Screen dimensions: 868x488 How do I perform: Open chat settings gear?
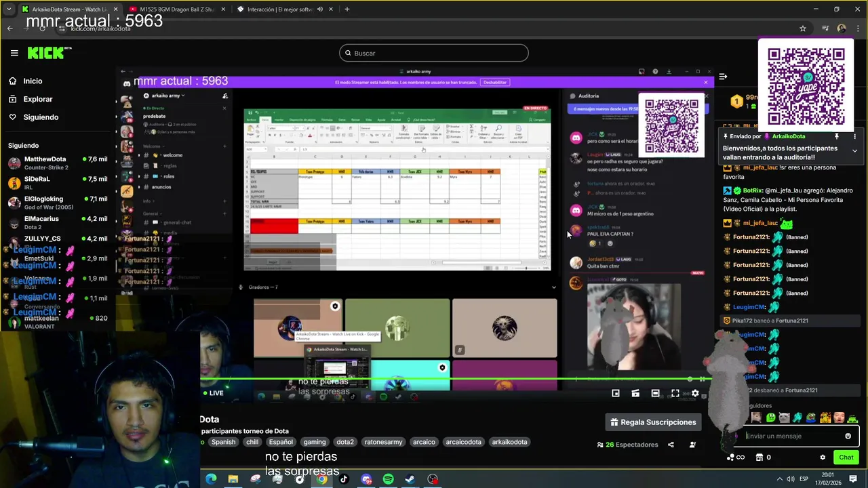[x=823, y=457]
